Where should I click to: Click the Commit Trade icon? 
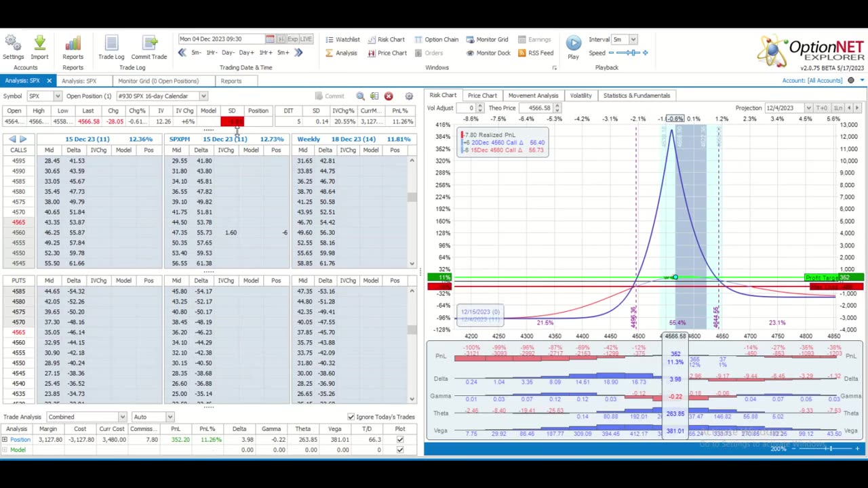point(149,44)
